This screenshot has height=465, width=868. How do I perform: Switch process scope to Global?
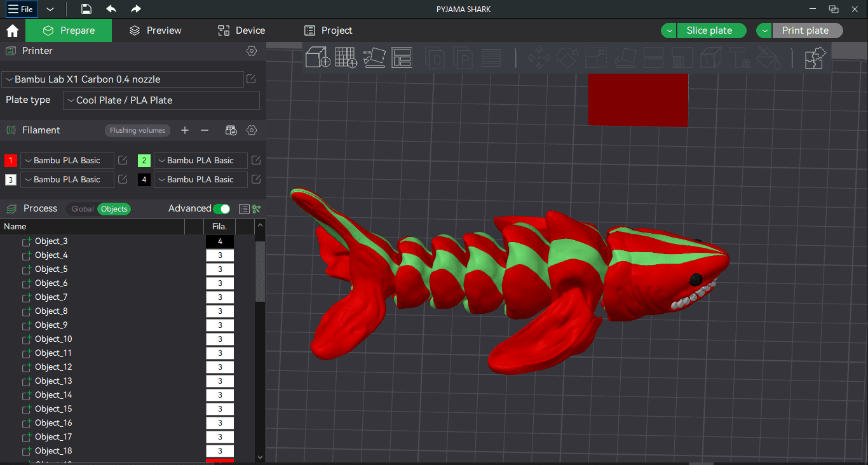tap(83, 209)
